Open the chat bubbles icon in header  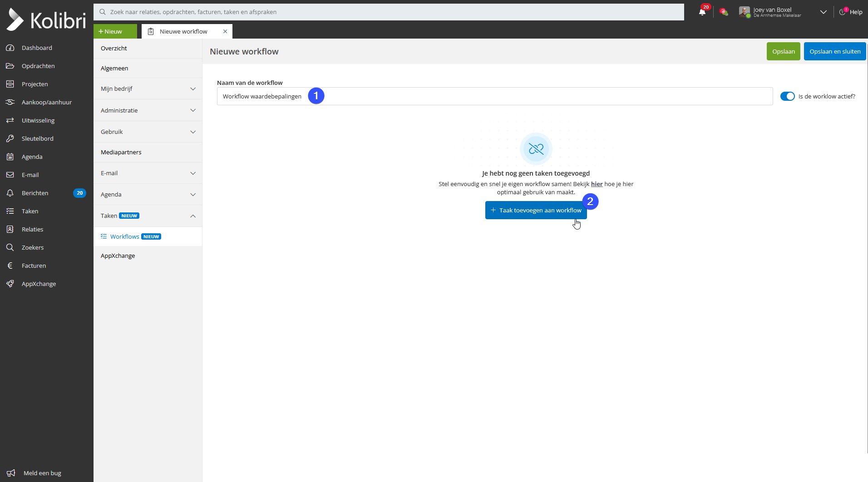[724, 12]
